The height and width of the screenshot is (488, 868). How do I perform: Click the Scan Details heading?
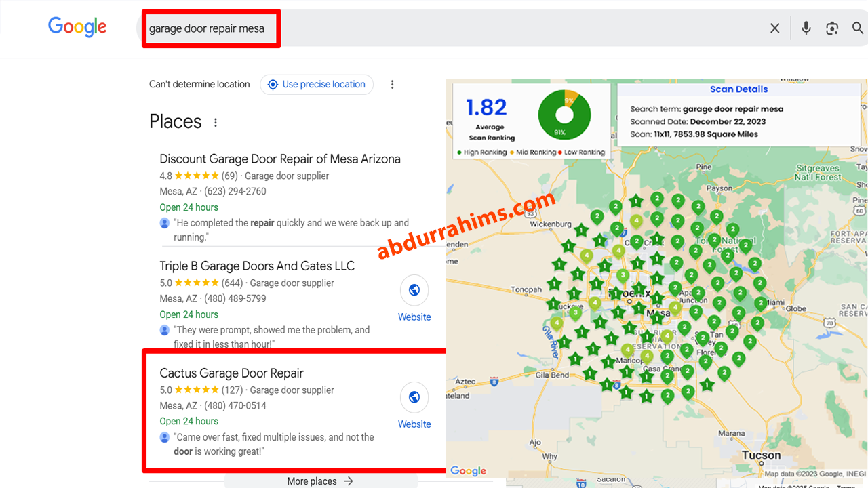[738, 89]
